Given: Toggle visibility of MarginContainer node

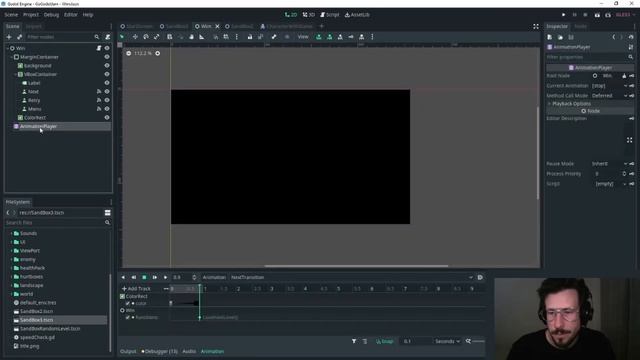Looking at the screenshot, I should point(107,57).
